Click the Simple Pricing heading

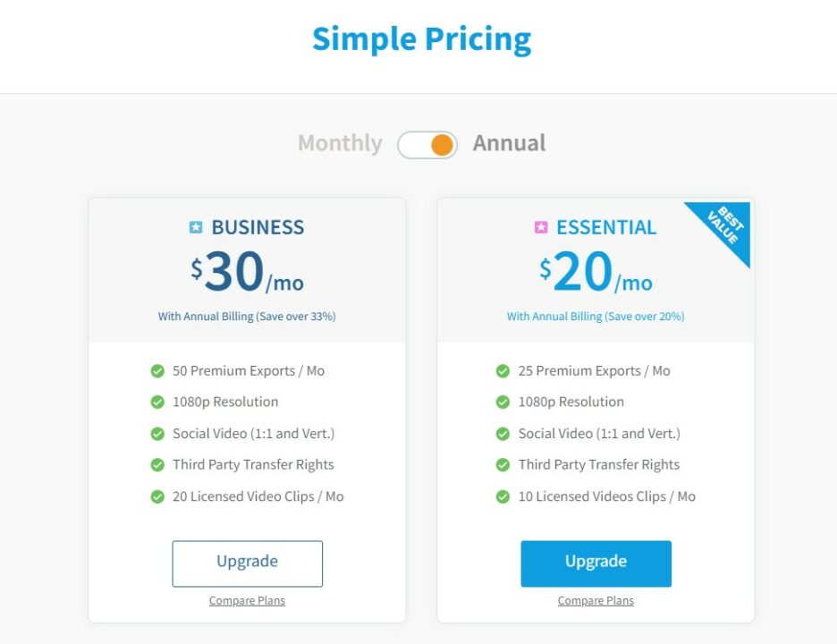tap(421, 39)
